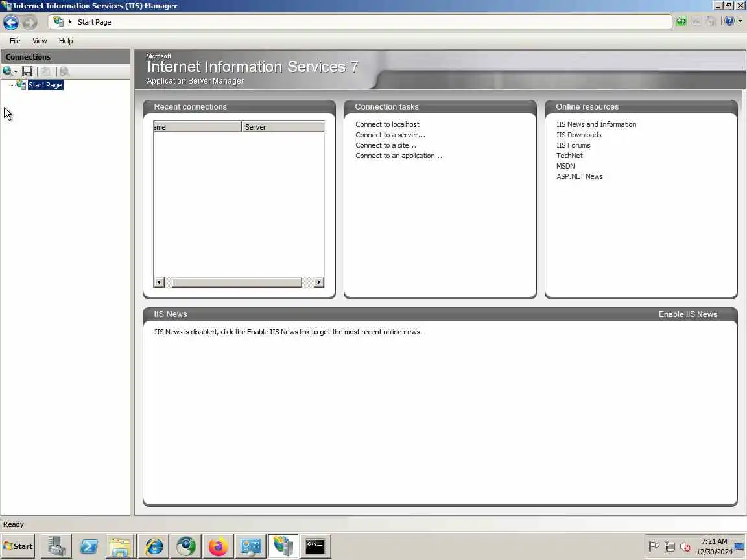The width and height of the screenshot is (747, 560).
Task: Expand the Help icon dropdown arrow
Action: pyautogui.click(x=740, y=21)
